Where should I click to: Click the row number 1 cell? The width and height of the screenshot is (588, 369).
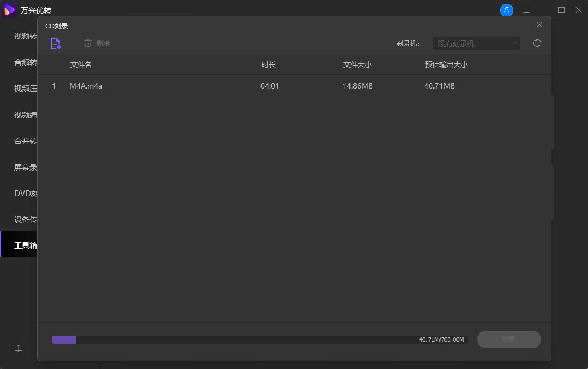54,86
